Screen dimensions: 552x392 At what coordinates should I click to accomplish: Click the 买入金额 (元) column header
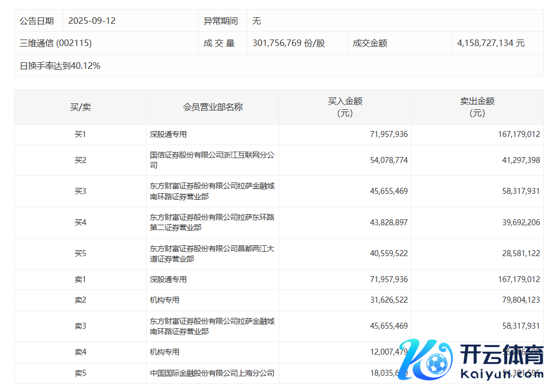(345, 107)
